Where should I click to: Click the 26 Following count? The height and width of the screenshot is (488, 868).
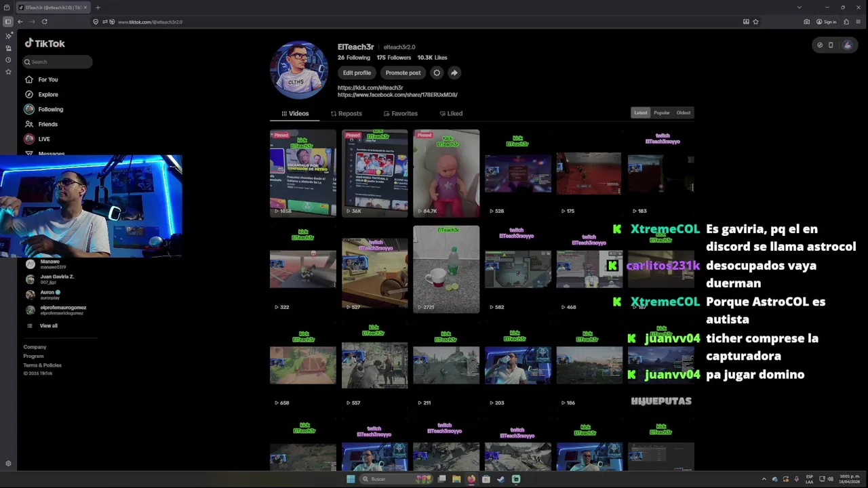[x=353, y=58]
